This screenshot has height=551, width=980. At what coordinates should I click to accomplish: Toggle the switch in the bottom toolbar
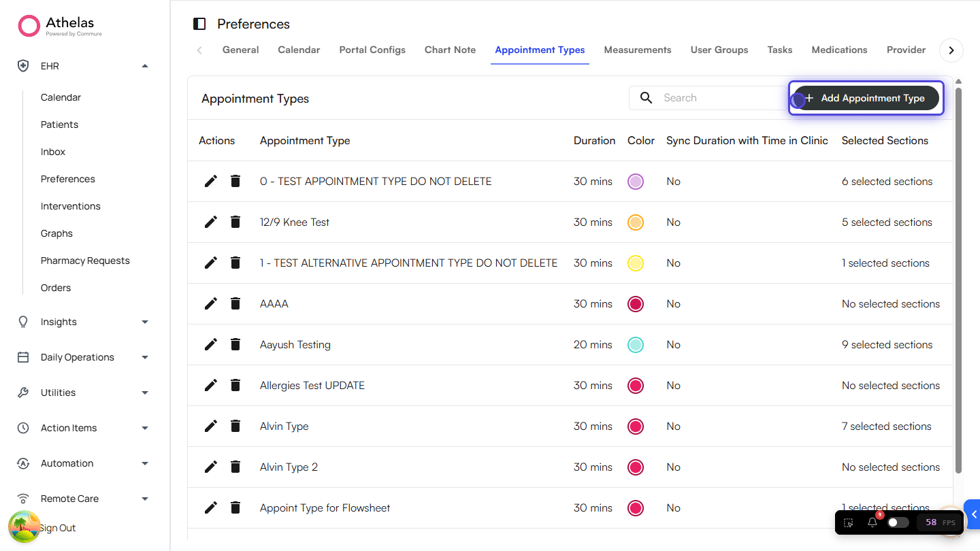[x=898, y=522]
